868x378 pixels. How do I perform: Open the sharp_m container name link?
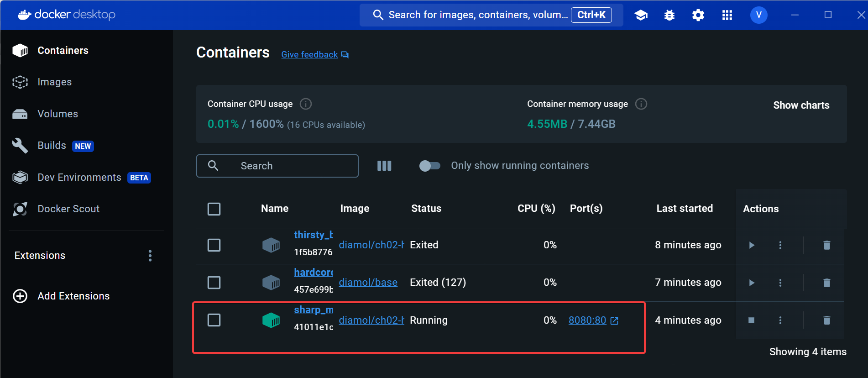coord(314,310)
